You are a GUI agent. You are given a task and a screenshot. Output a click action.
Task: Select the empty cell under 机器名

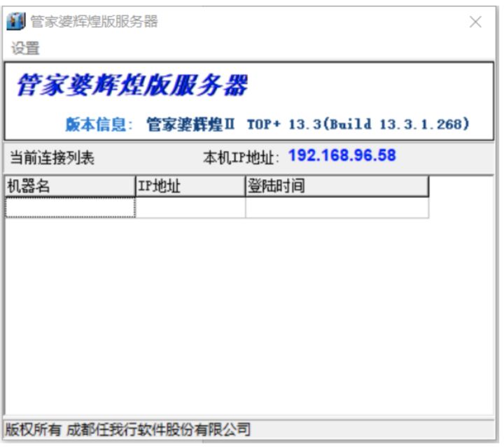(71, 208)
